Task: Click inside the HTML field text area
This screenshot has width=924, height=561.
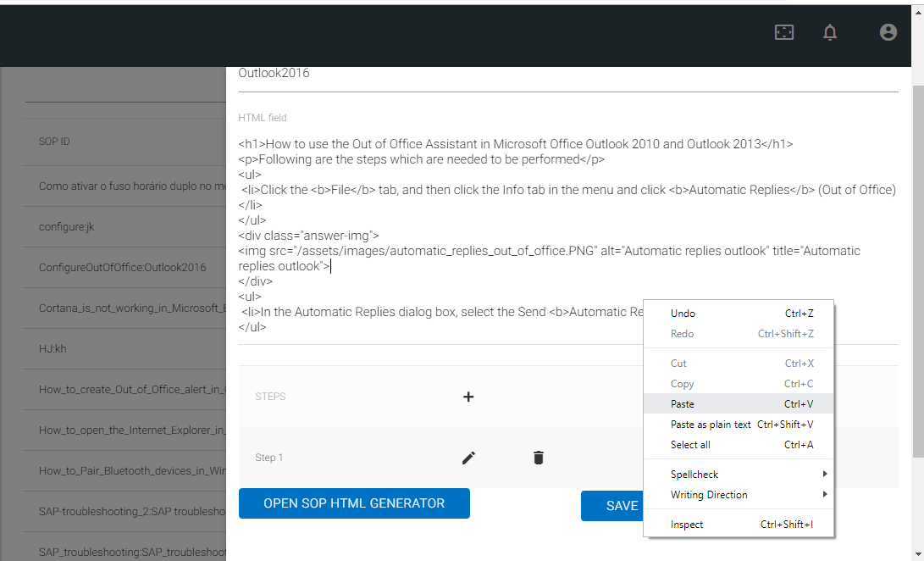Action: 508,220
